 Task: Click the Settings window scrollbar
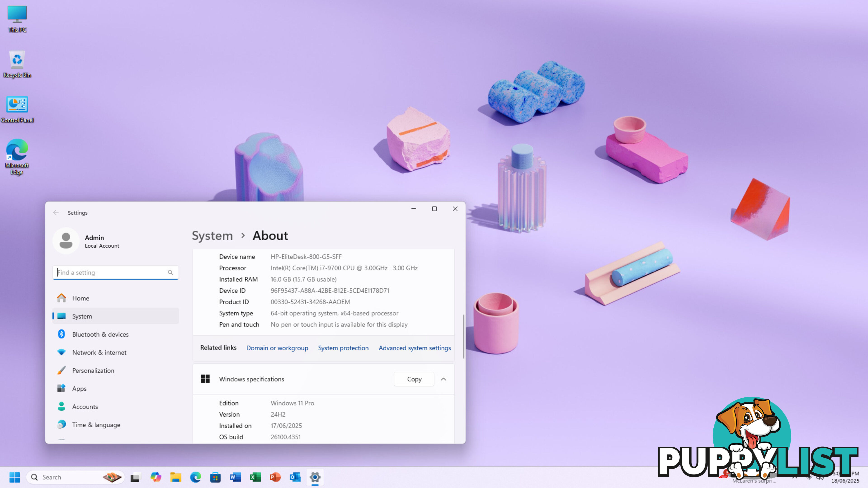coord(464,337)
